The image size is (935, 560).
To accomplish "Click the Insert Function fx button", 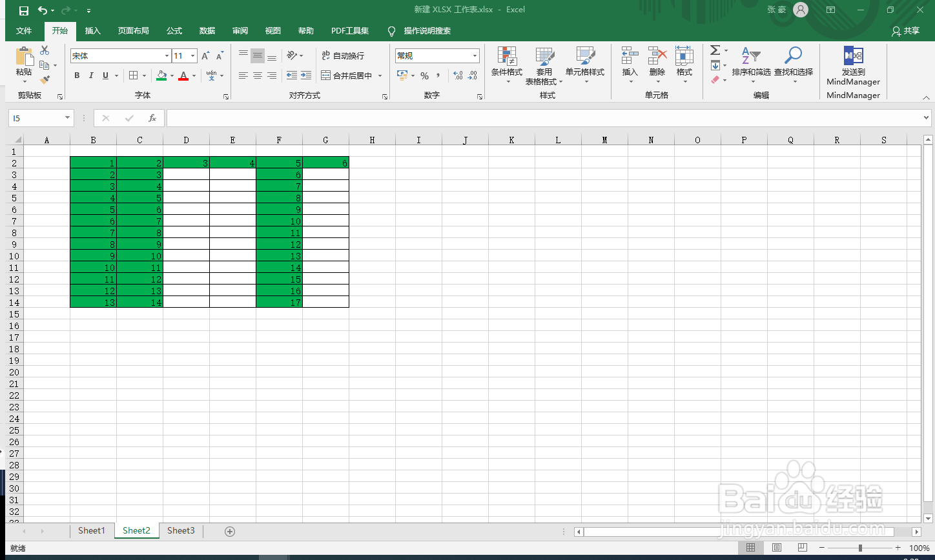I will pyautogui.click(x=152, y=118).
